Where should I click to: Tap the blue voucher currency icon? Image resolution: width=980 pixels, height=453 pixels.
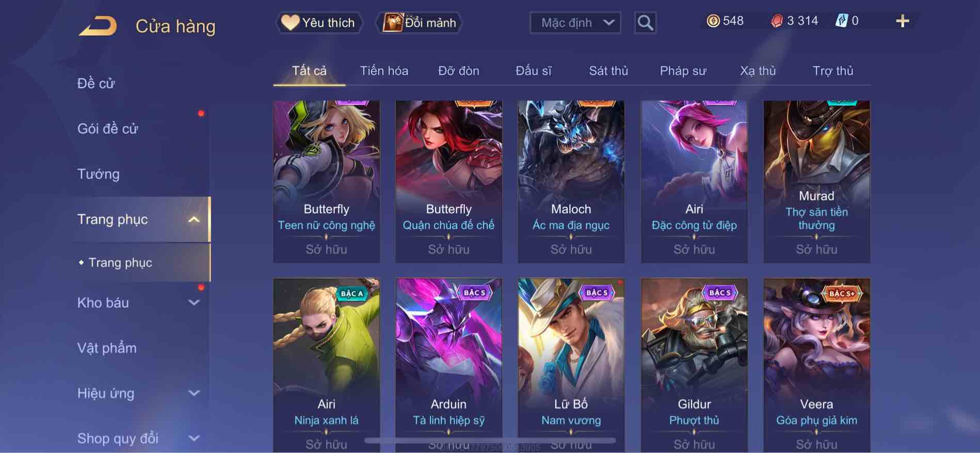(x=841, y=21)
